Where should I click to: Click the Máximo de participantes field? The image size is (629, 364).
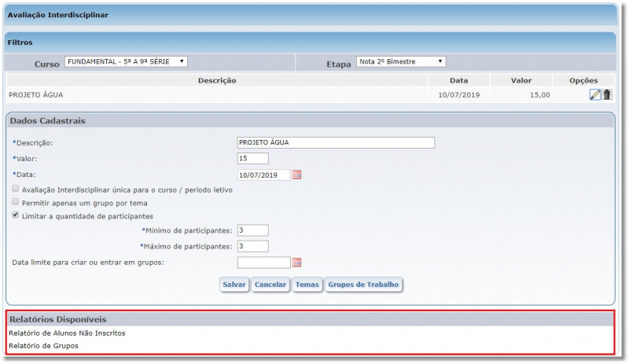click(252, 246)
